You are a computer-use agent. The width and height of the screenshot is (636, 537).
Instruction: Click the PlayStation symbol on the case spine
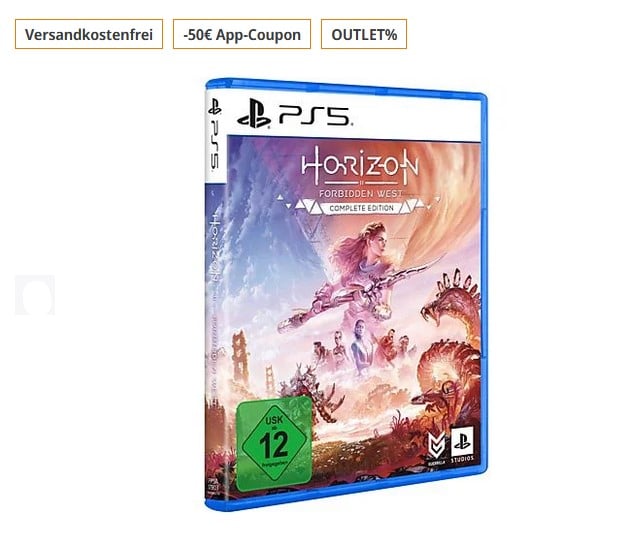click(x=215, y=107)
